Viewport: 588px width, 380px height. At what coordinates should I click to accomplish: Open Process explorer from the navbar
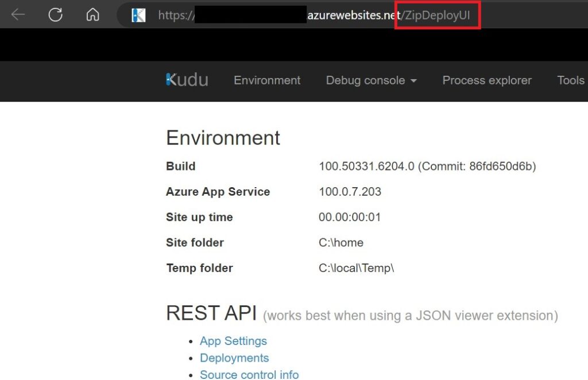pyautogui.click(x=486, y=80)
